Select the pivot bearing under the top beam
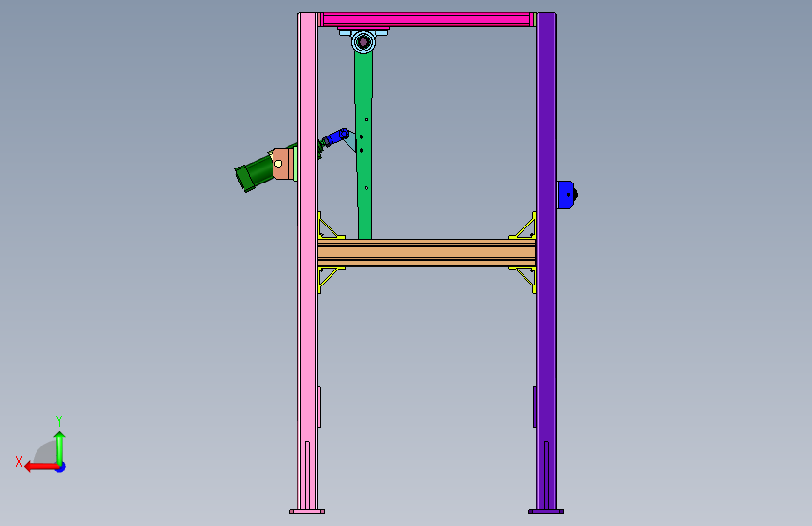 click(363, 41)
